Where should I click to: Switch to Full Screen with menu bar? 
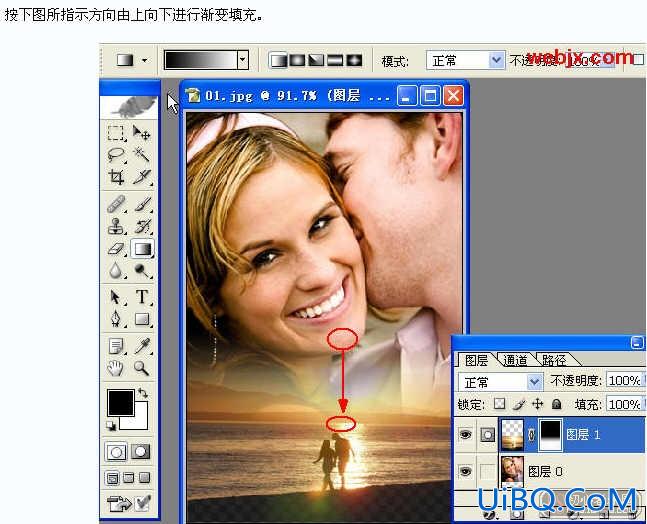pos(129,478)
